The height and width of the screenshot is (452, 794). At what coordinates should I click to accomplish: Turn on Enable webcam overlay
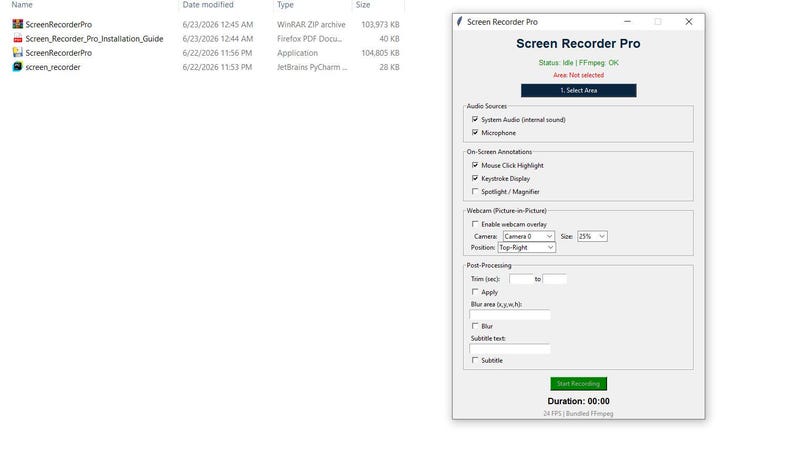[475, 224]
